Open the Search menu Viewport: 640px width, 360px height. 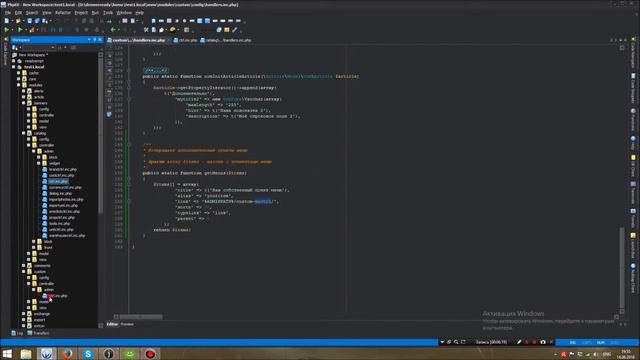pyautogui.click(x=32, y=13)
